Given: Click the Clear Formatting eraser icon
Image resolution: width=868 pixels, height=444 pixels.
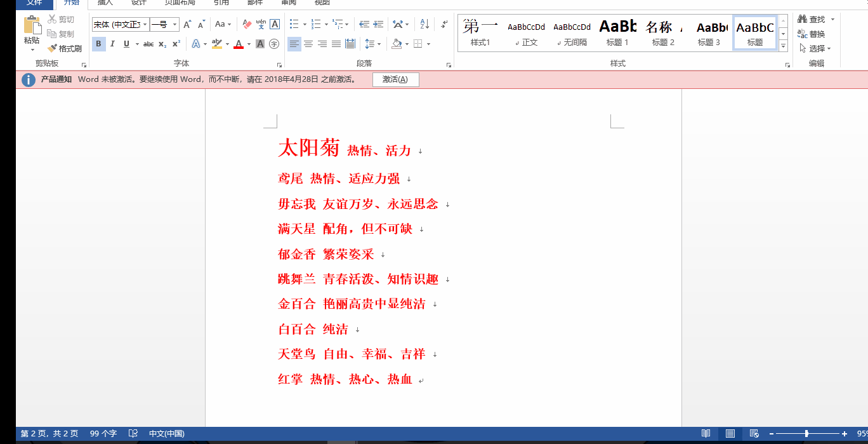Looking at the screenshot, I should pyautogui.click(x=247, y=25).
